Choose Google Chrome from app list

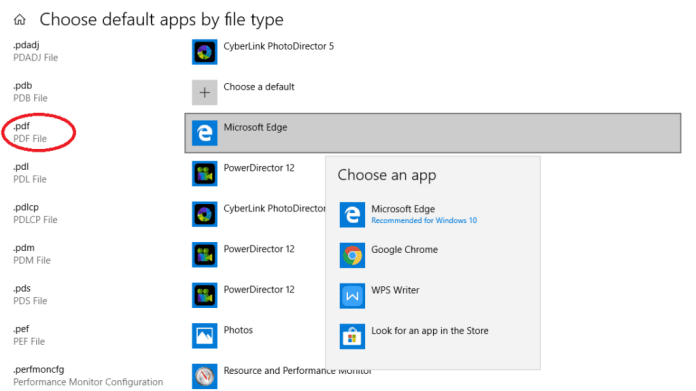(433, 255)
